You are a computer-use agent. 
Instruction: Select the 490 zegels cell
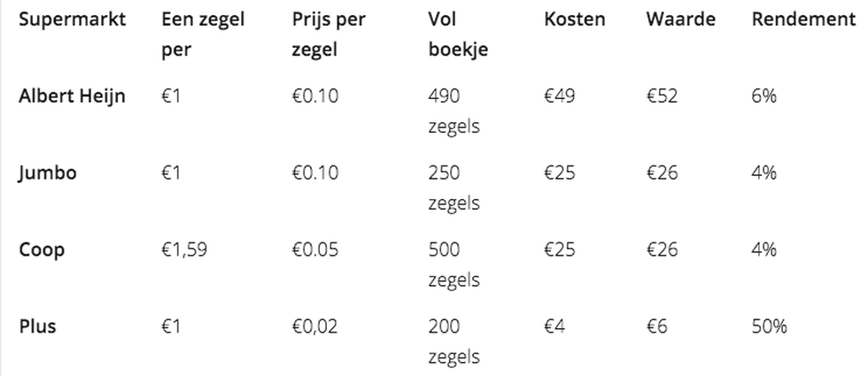pos(453,111)
